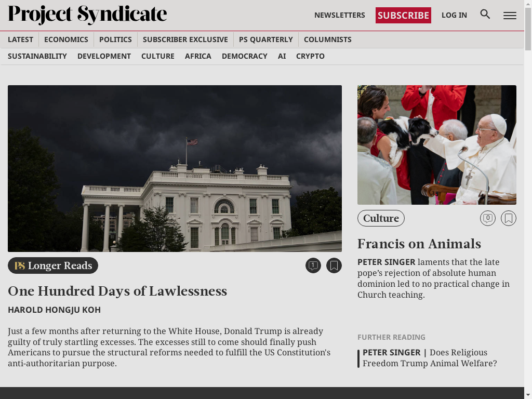This screenshot has width=532, height=399.
Task: Open comments on One Hundred Days of Lawlessness
Action: [x=313, y=265]
